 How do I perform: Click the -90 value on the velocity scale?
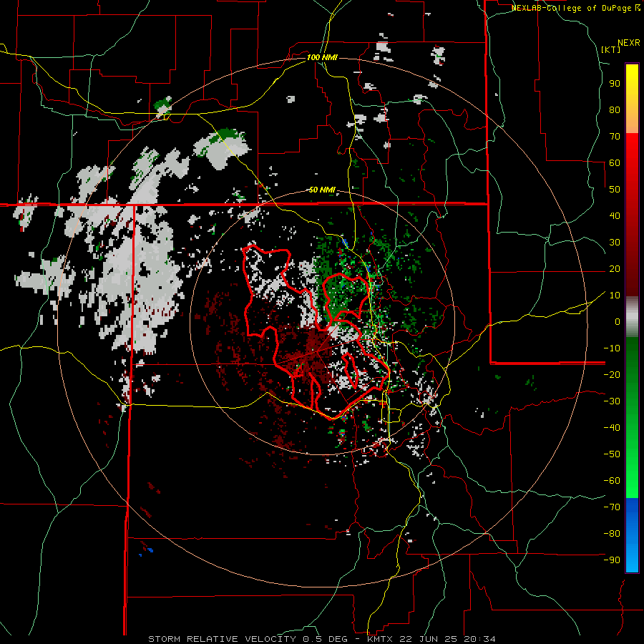click(x=612, y=560)
